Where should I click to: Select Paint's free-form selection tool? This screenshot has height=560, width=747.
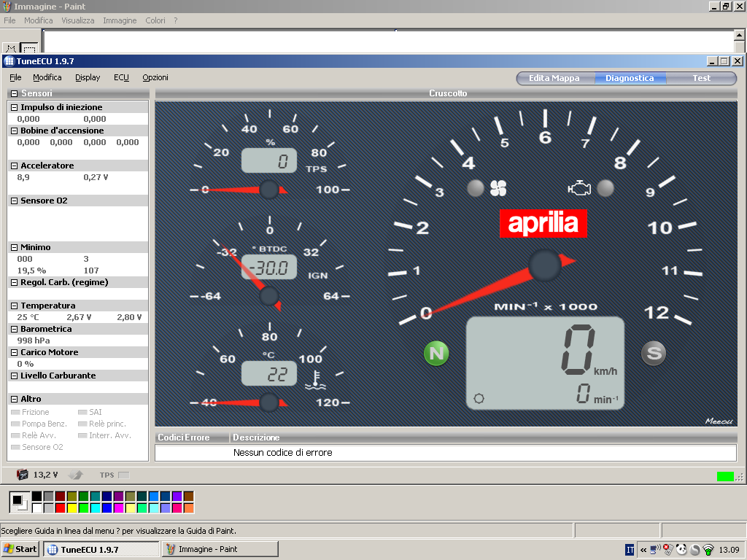pos(11,48)
